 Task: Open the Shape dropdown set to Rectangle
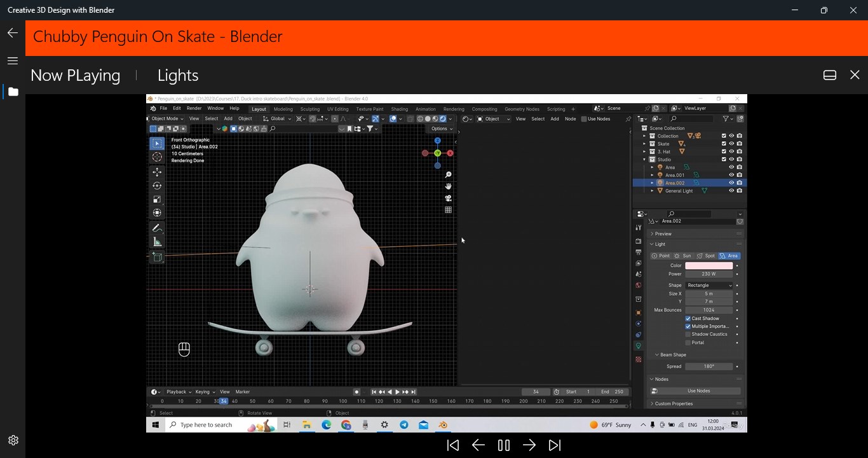click(x=709, y=285)
